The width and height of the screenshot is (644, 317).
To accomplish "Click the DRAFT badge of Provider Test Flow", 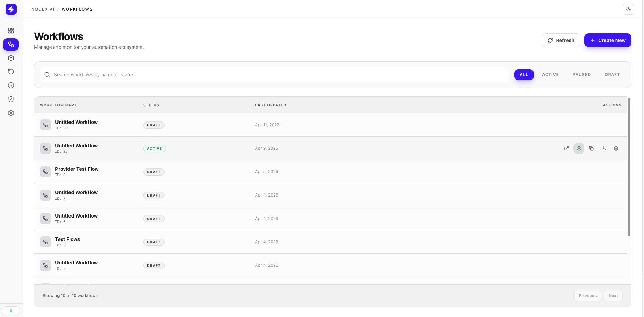I will (x=154, y=172).
